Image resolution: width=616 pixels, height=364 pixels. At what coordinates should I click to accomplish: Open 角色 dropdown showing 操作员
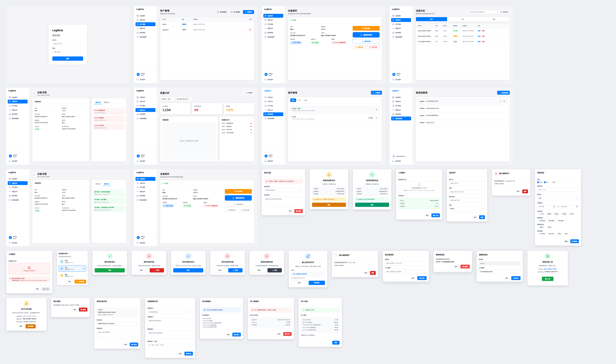click(467, 209)
